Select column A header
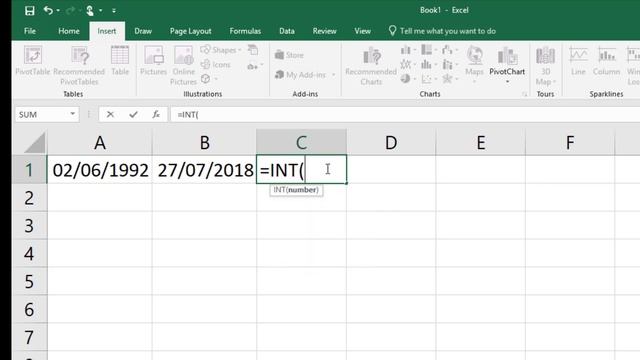 tap(100, 142)
